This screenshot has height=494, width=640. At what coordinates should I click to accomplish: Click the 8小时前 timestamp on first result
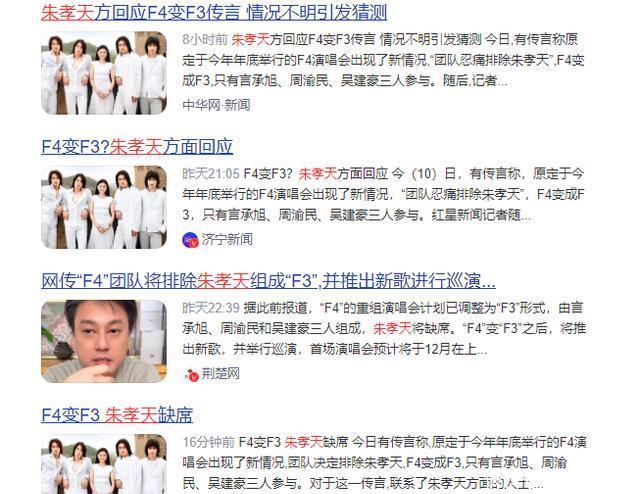click(205, 40)
